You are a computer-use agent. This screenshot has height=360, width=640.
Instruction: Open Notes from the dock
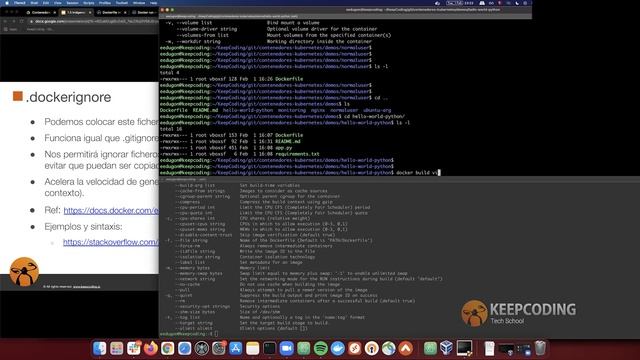tap(253, 348)
